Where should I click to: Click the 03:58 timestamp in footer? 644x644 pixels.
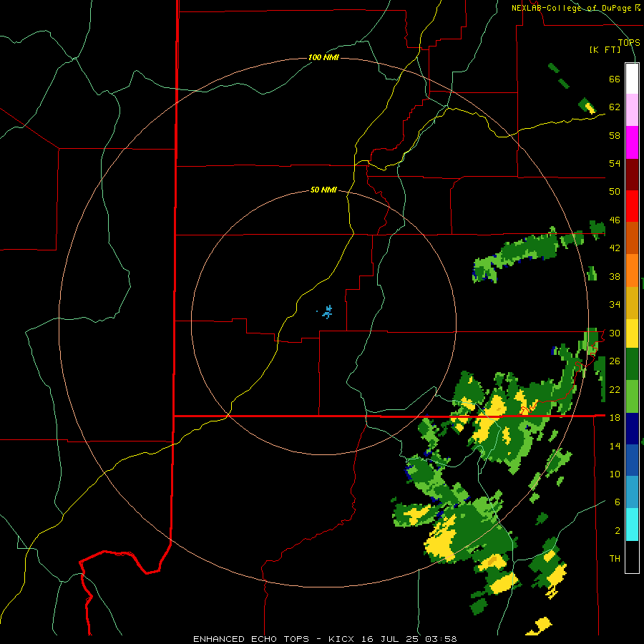point(441,639)
